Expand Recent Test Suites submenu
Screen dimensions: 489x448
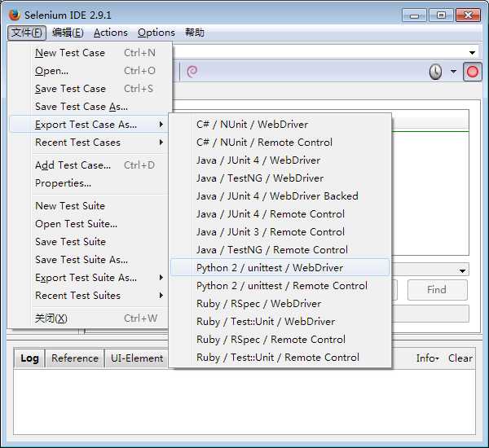[89, 296]
